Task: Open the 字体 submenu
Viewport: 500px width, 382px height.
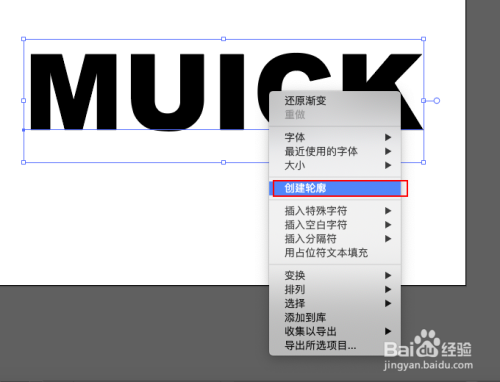Action: [335, 137]
